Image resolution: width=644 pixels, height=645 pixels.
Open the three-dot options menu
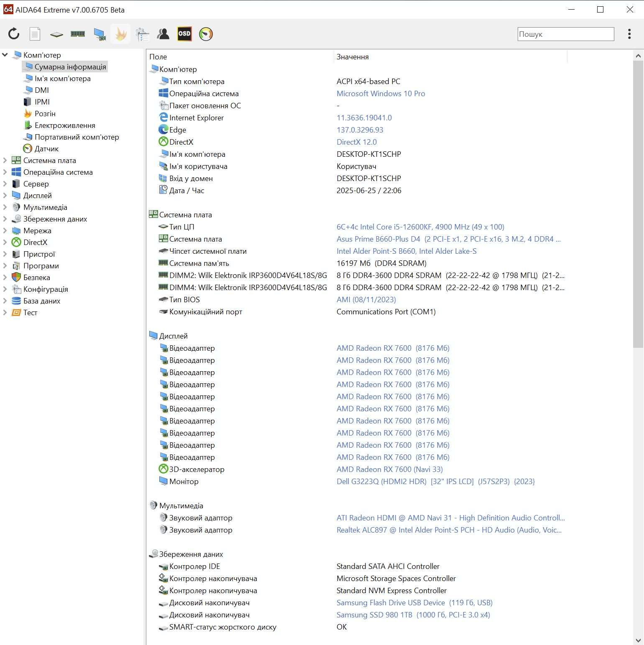pos(629,34)
